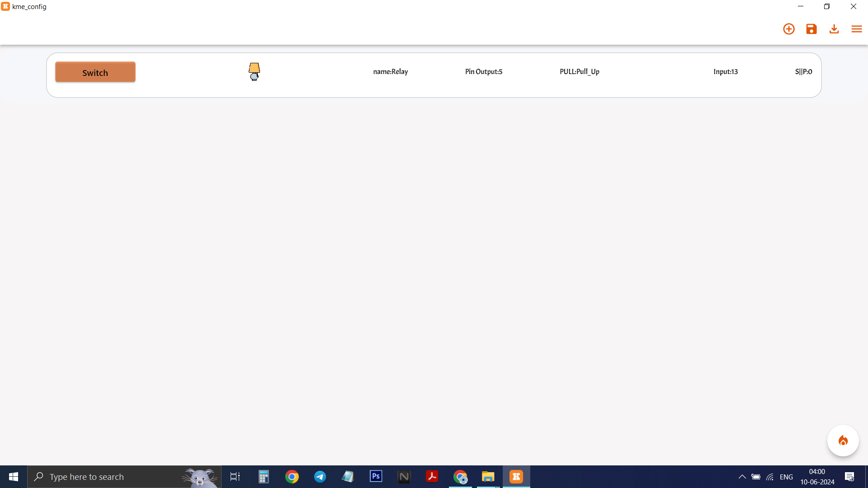
Task: Click the add (plus circle) icon
Action: point(789,29)
